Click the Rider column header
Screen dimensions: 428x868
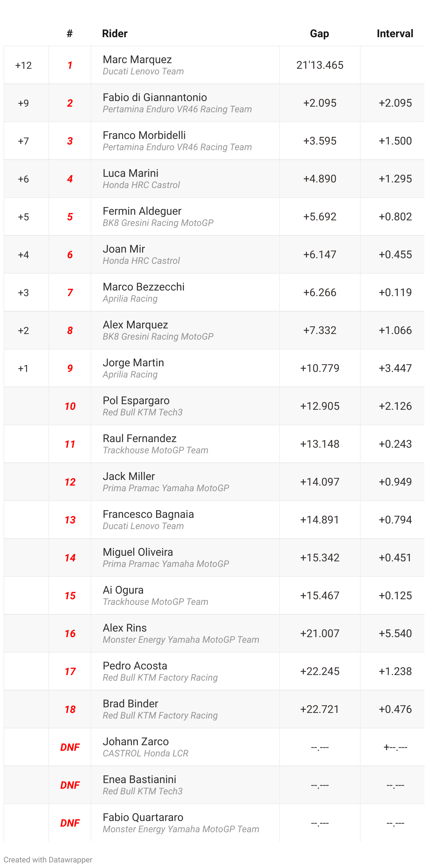[x=115, y=34]
